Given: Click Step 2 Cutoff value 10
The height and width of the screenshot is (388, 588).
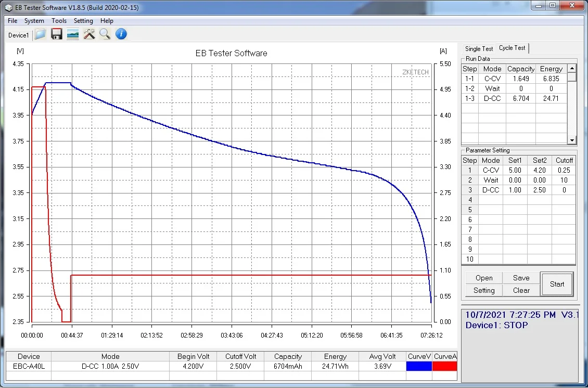Looking at the screenshot, I should coord(564,180).
